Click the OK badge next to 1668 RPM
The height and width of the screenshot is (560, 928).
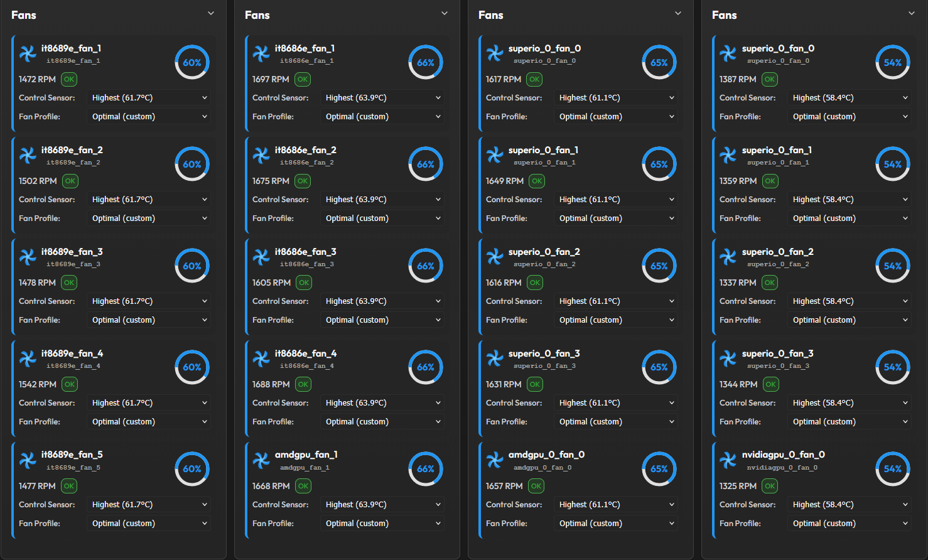point(303,486)
